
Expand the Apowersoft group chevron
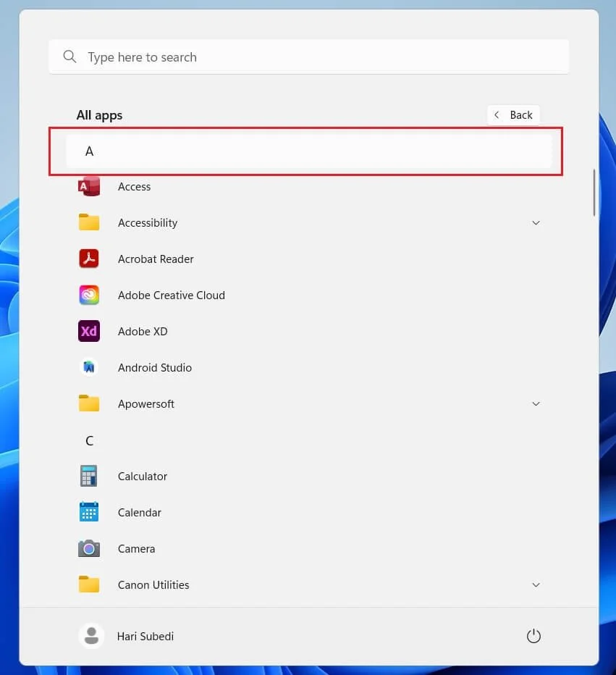[536, 403]
